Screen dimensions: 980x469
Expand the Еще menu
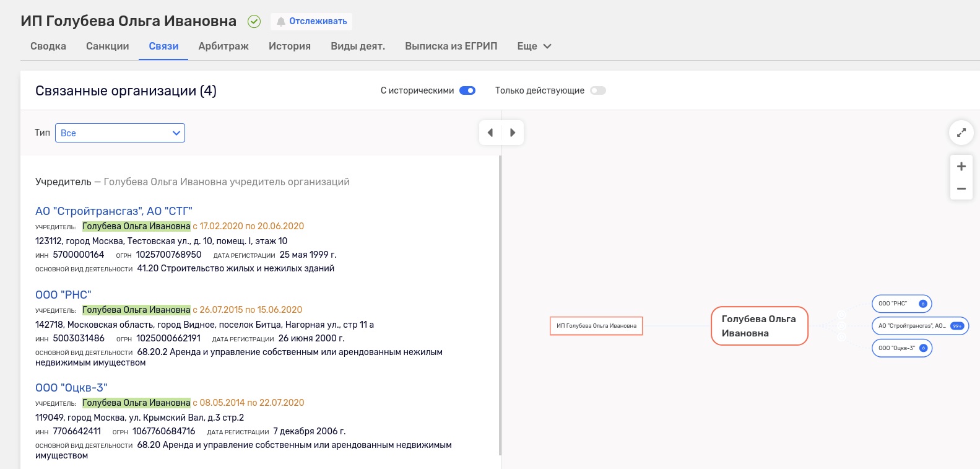534,46
